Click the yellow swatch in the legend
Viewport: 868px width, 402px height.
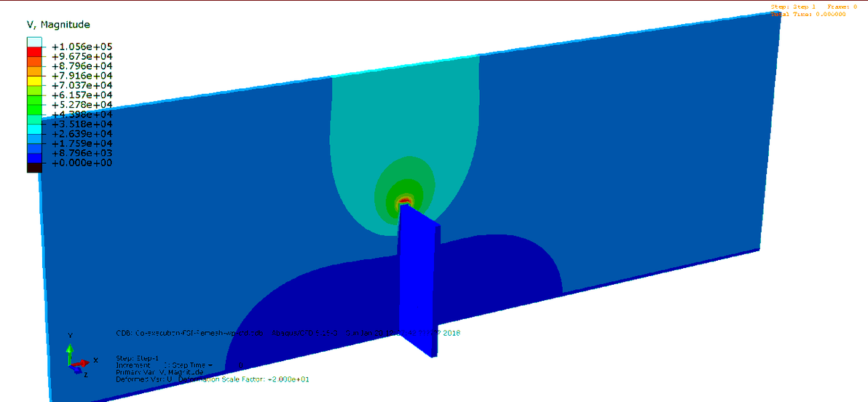34,80
